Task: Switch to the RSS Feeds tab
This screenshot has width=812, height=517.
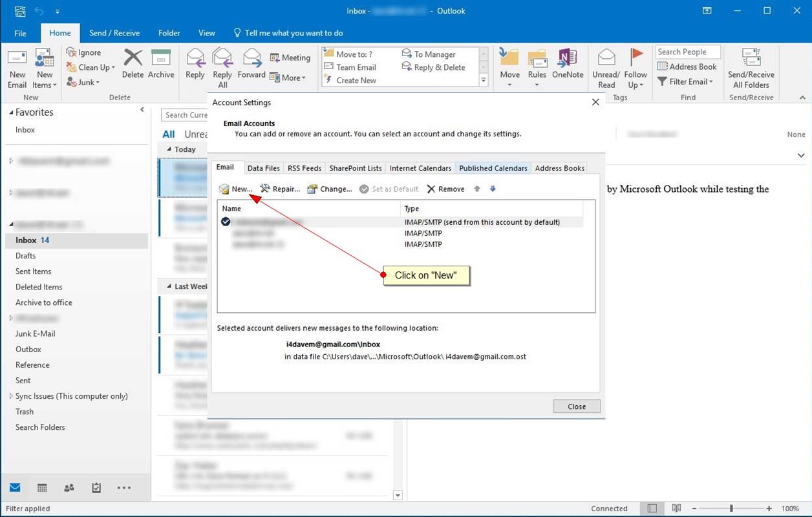Action: click(x=304, y=168)
